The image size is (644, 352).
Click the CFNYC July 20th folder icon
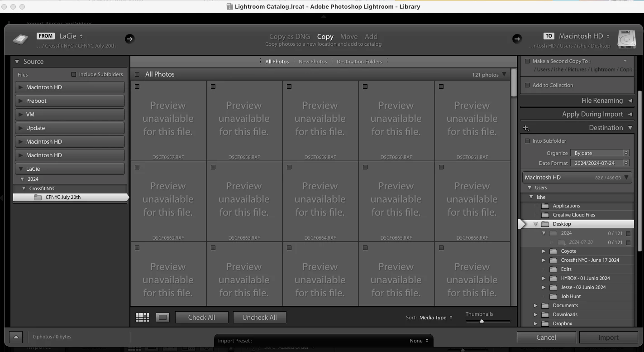coord(38,197)
